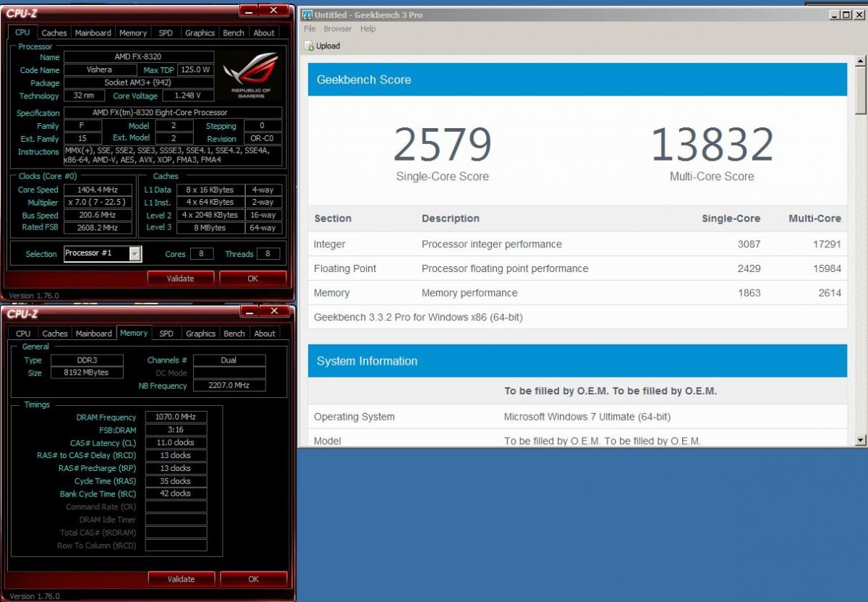The width and height of the screenshot is (868, 602).
Task: Minimize the bottom CPU-Z Memory window
Action: click(249, 311)
